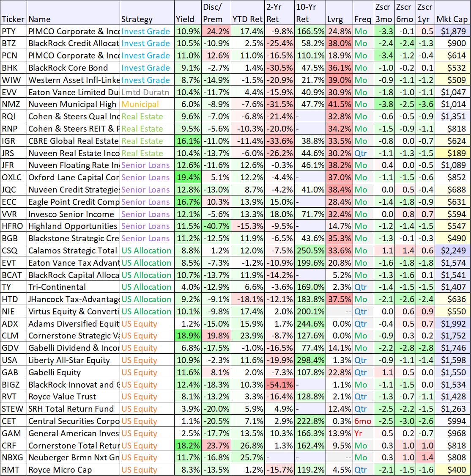
Task: Select the RMT $400 market cap cell
Action: (452, 470)
